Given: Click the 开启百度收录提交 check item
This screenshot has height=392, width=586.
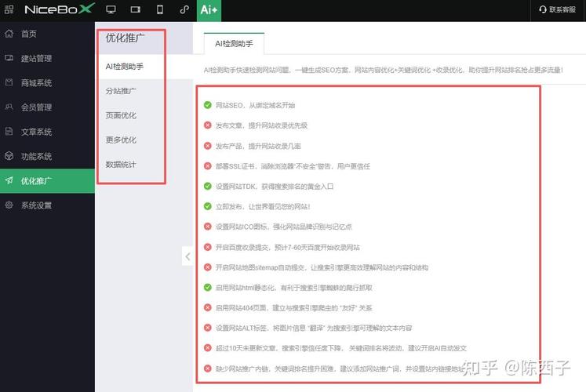Looking at the screenshot, I should click(288, 247).
